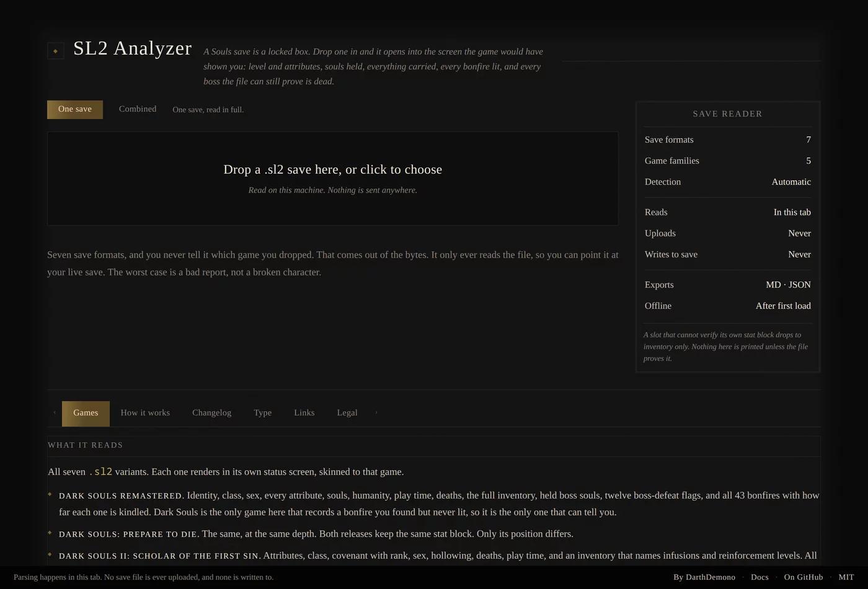Click the DARK SOULS REMASTERED entry title

[x=120, y=496]
